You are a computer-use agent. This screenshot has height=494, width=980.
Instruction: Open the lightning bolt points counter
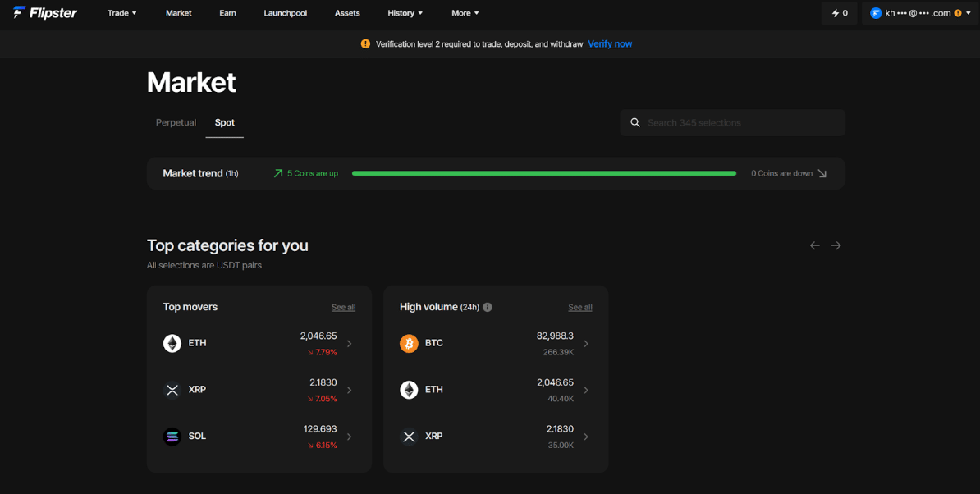(839, 13)
